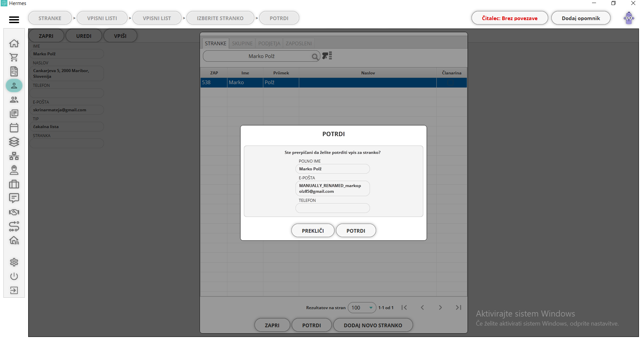Select the highlighted person sidebar icon
This screenshot has height=342, width=644.
click(x=14, y=85)
